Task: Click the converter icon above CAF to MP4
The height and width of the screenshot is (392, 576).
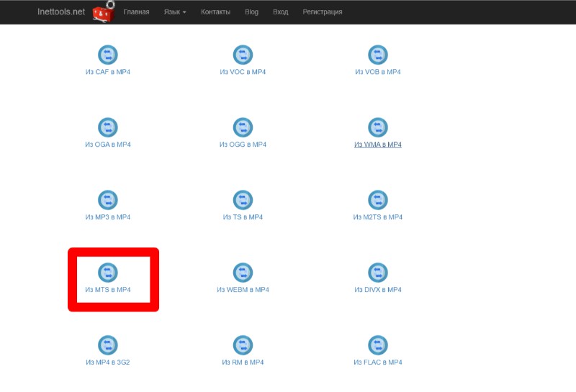Action: click(107, 55)
